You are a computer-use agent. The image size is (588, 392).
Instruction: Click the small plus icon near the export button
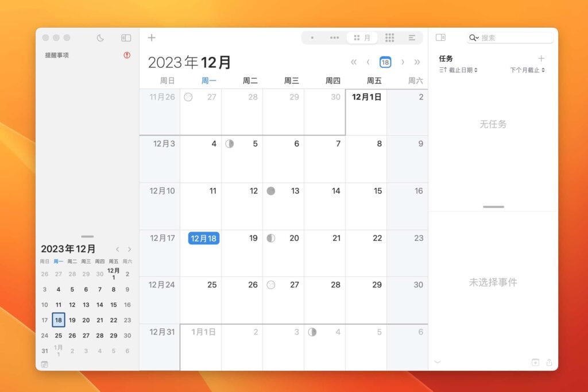535,362
